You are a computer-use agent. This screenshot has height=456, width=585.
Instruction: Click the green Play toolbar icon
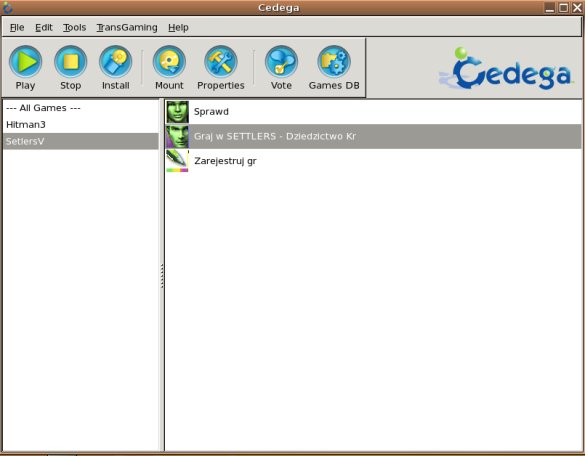(x=25, y=62)
